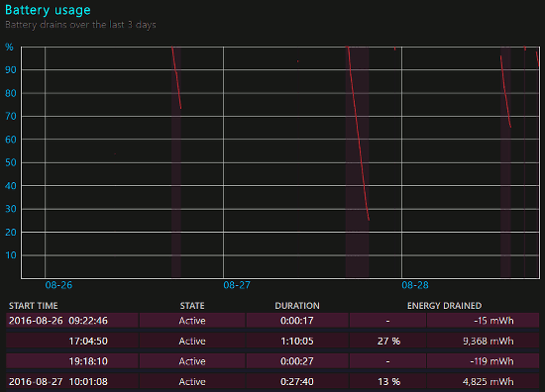Click the Battery usage heading
Image resolution: width=545 pixels, height=392 pixels.
click(48, 10)
